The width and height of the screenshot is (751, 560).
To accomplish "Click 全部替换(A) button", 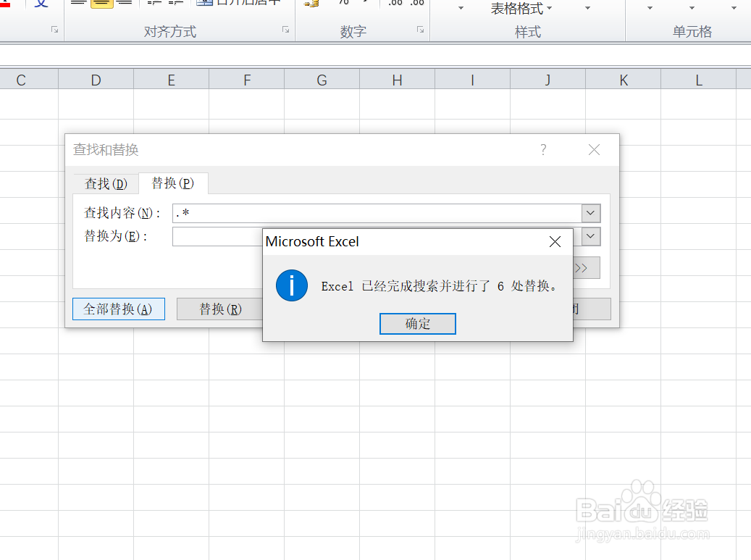I will (119, 309).
